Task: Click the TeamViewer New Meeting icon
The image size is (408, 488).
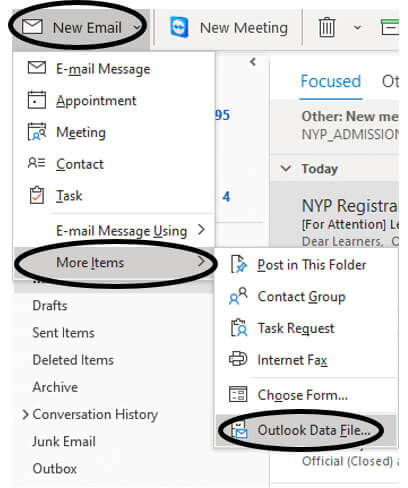Action: pyautogui.click(x=179, y=27)
